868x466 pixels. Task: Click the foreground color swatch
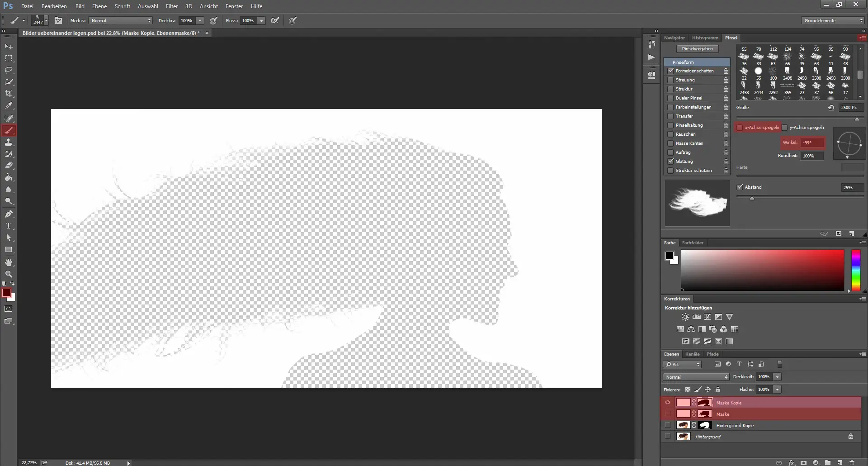point(6,291)
